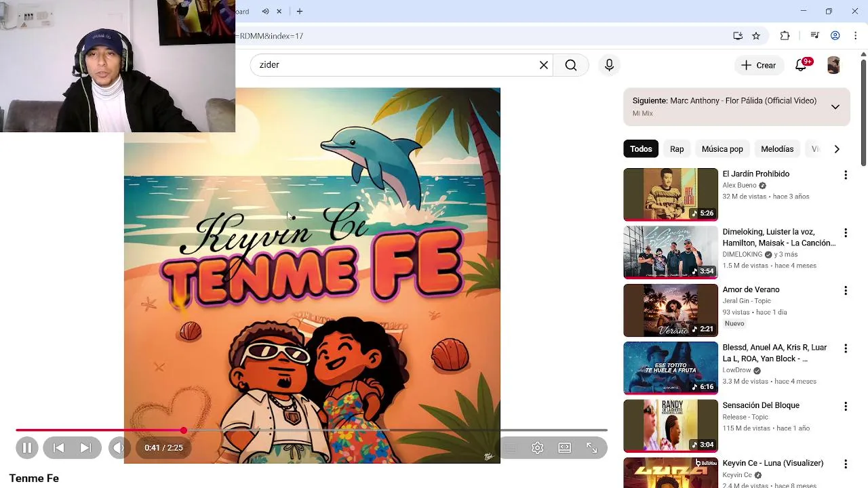Image resolution: width=868 pixels, height=488 pixels.
Task: Select the Todos filter chip
Action: coord(641,149)
